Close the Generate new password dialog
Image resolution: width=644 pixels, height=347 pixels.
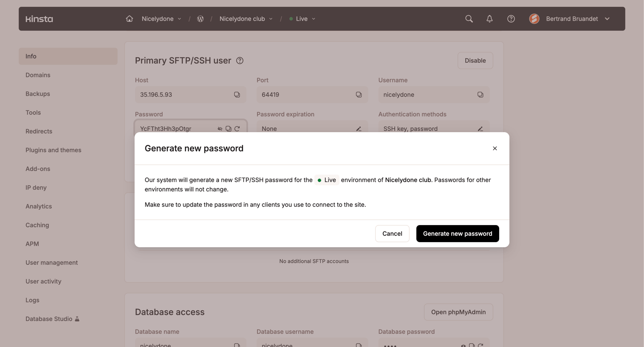(494, 148)
